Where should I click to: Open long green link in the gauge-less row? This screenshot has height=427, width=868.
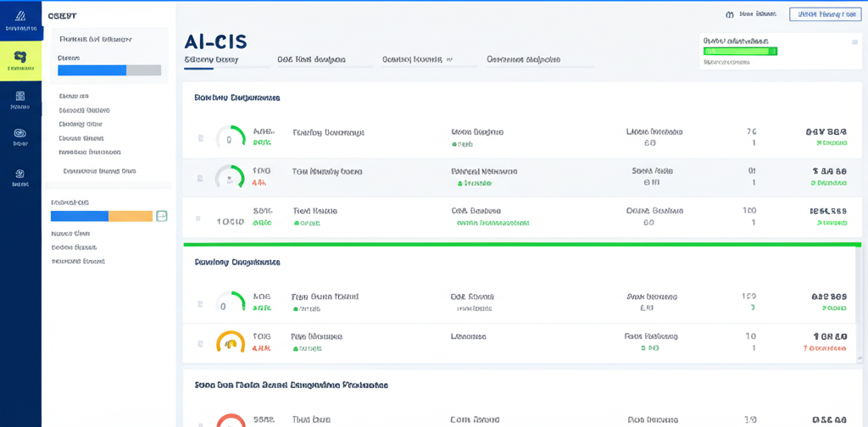[x=492, y=224]
